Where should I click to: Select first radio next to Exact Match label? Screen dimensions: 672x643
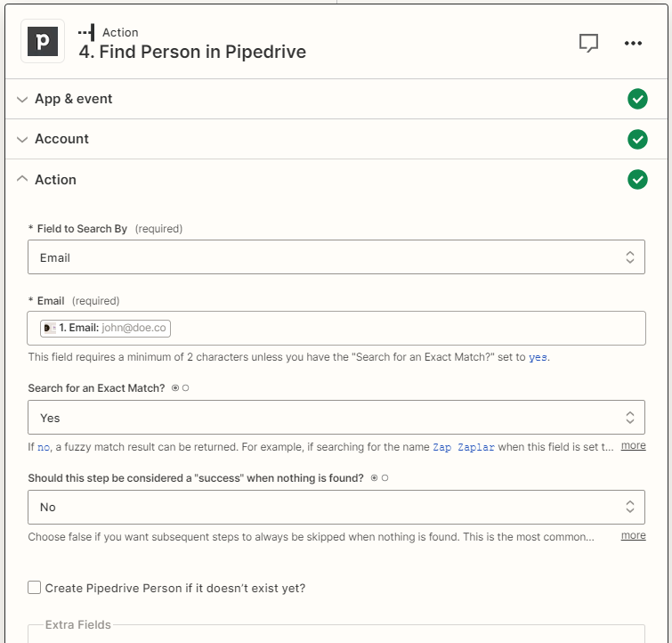[x=175, y=388]
